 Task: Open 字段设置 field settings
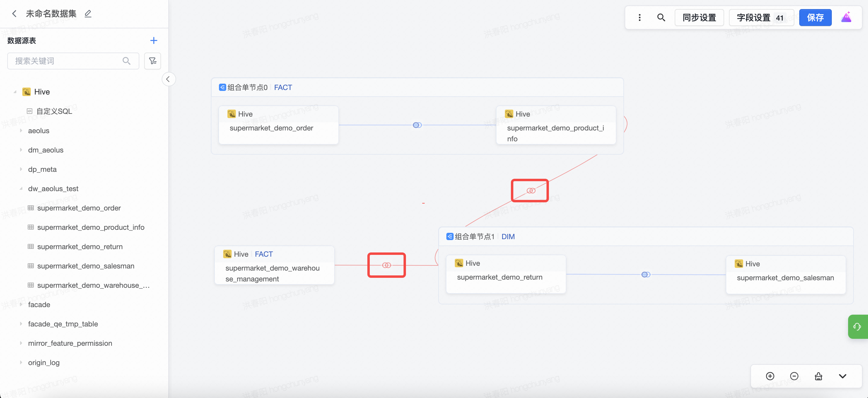pos(761,18)
